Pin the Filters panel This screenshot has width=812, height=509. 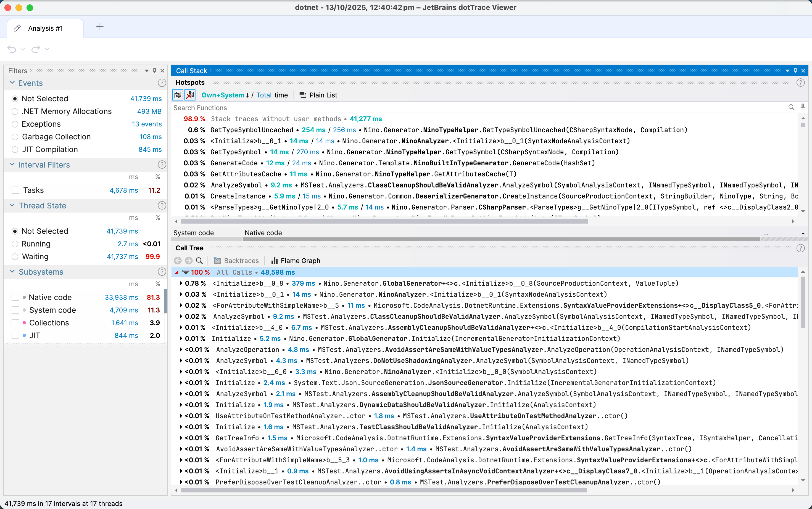pos(155,71)
